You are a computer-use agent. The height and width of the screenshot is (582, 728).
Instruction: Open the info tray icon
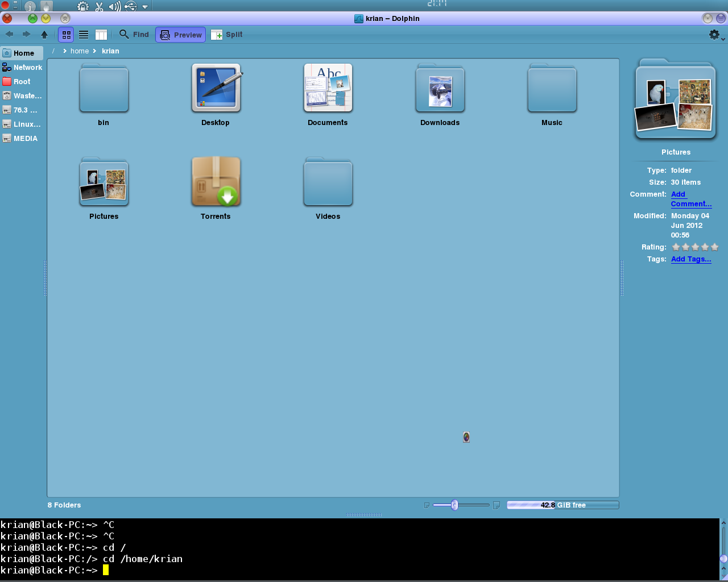pos(30,6)
